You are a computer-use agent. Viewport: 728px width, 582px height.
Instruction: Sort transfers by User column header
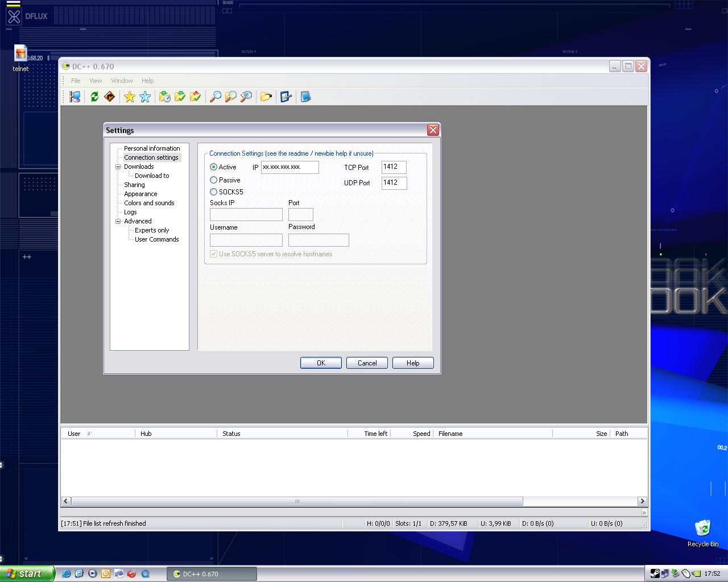tap(98, 434)
